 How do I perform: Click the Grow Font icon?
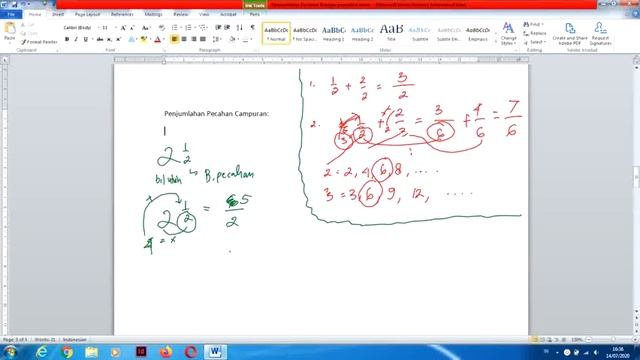[x=123, y=28]
